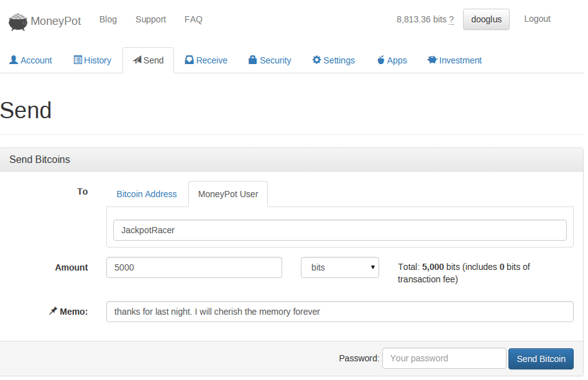Image resolution: width=588 pixels, height=380 pixels.
Task: Click the 8,813.36 bits balance text
Action: tap(421, 19)
